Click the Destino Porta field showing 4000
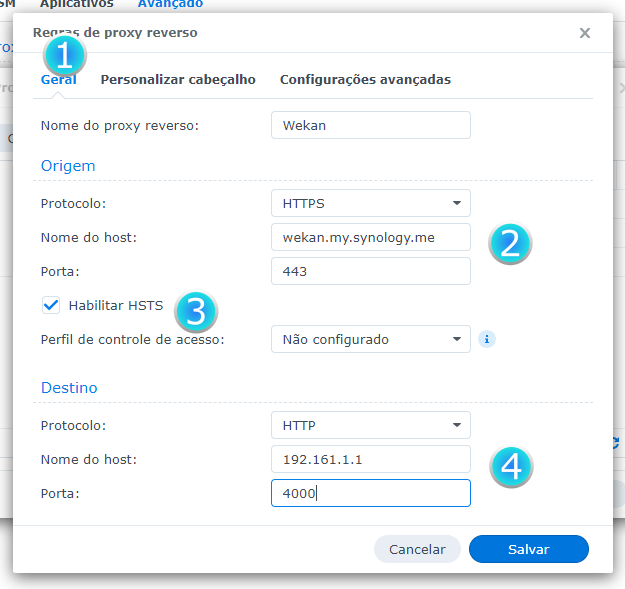The width and height of the screenshot is (625, 589). coord(370,493)
